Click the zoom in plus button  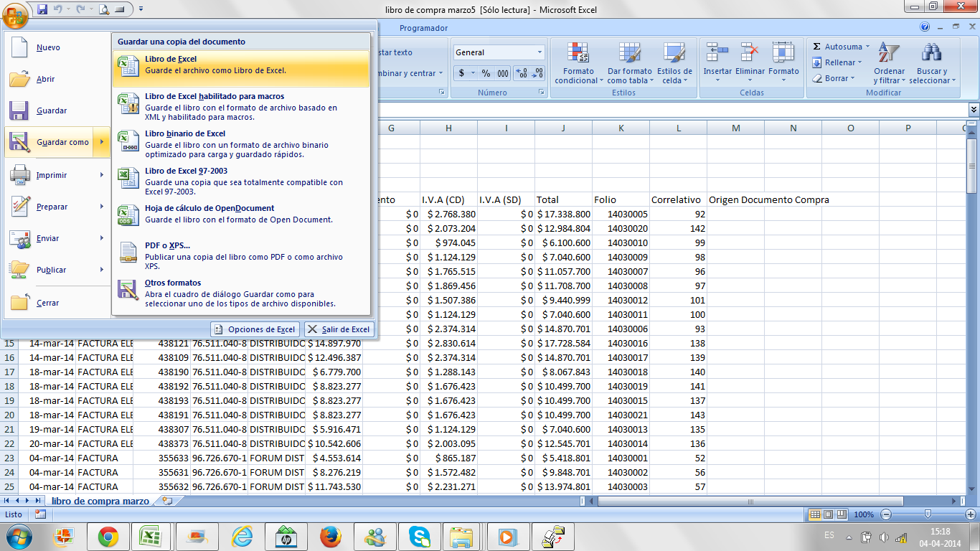coord(970,514)
